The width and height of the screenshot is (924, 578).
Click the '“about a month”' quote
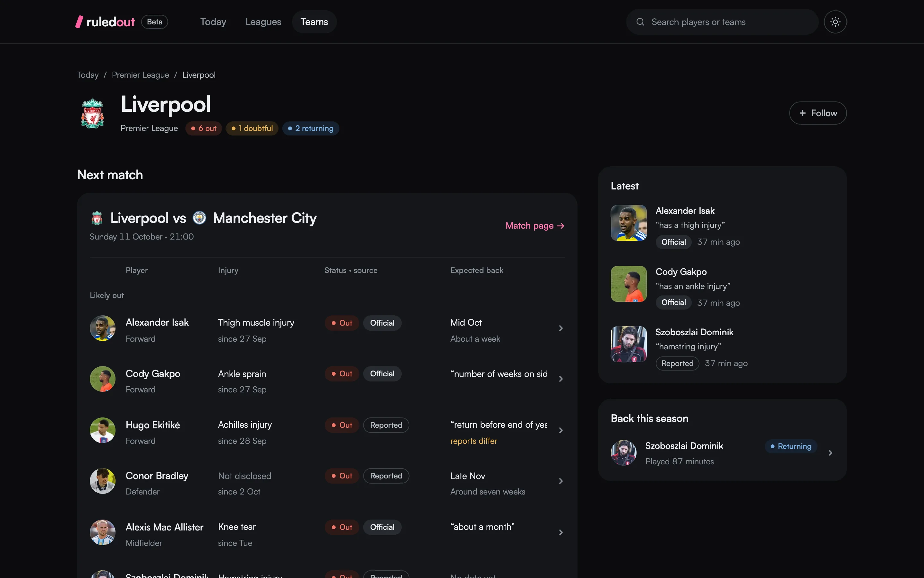[x=482, y=527]
